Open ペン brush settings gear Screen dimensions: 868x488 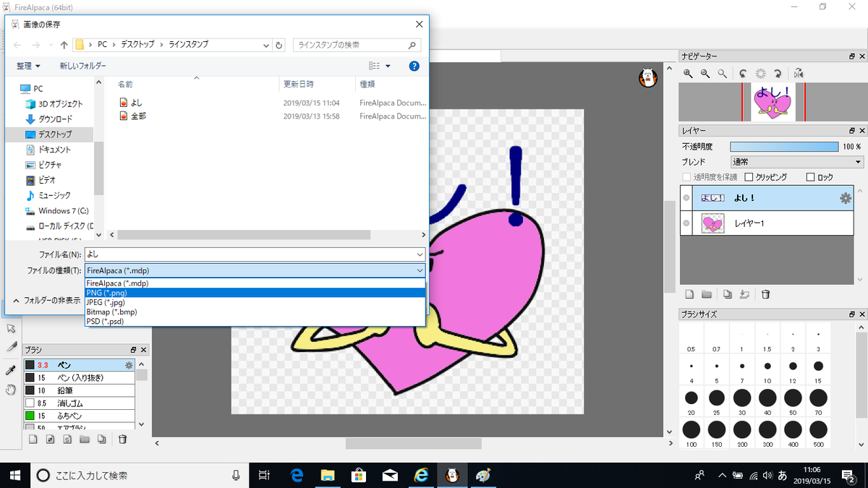tap(129, 365)
